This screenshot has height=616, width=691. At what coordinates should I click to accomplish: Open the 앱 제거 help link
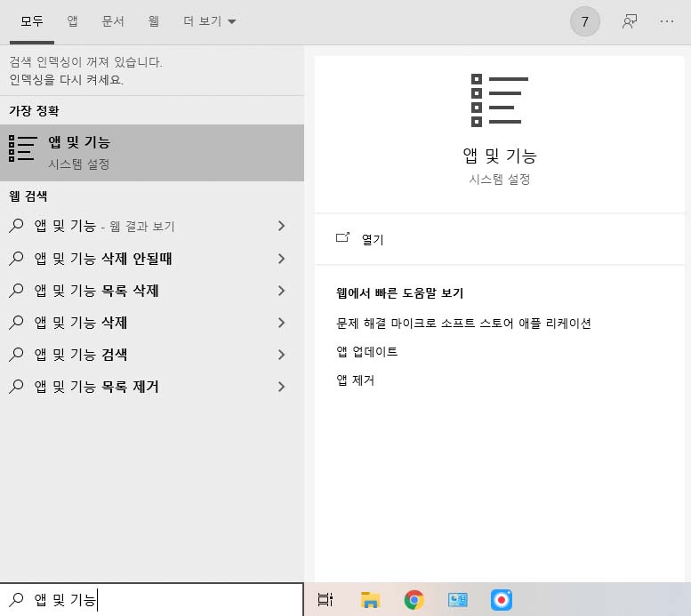(x=355, y=380)
